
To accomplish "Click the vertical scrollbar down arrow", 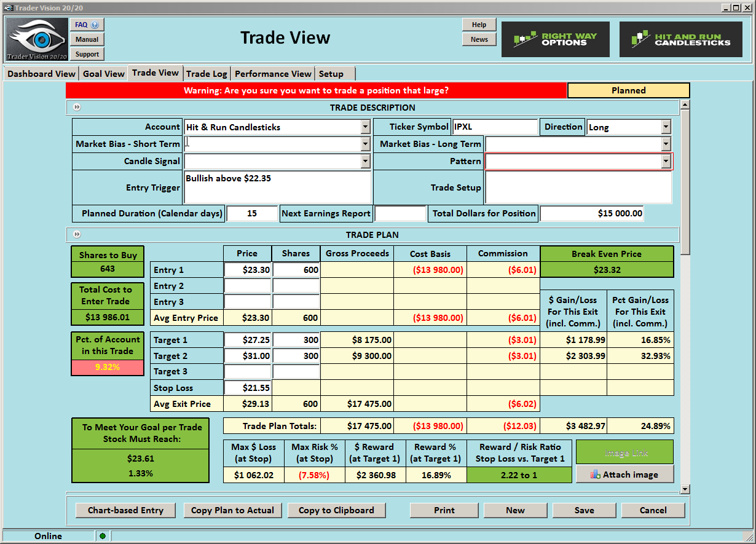I will [x=685, y=489].
